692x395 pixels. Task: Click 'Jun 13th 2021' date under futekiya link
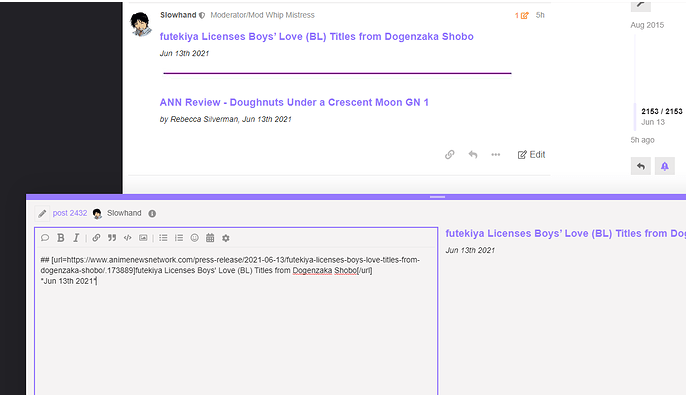(184, 53)
